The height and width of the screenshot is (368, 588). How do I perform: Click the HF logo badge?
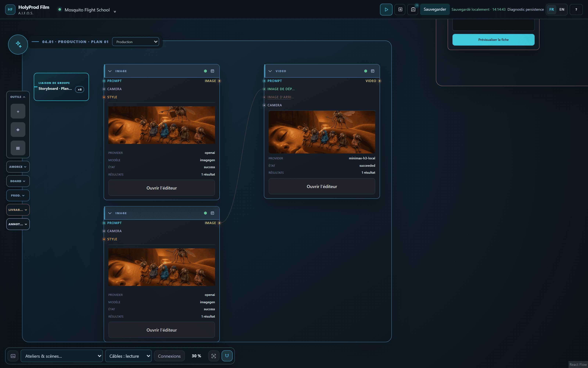tap(10, 10)
